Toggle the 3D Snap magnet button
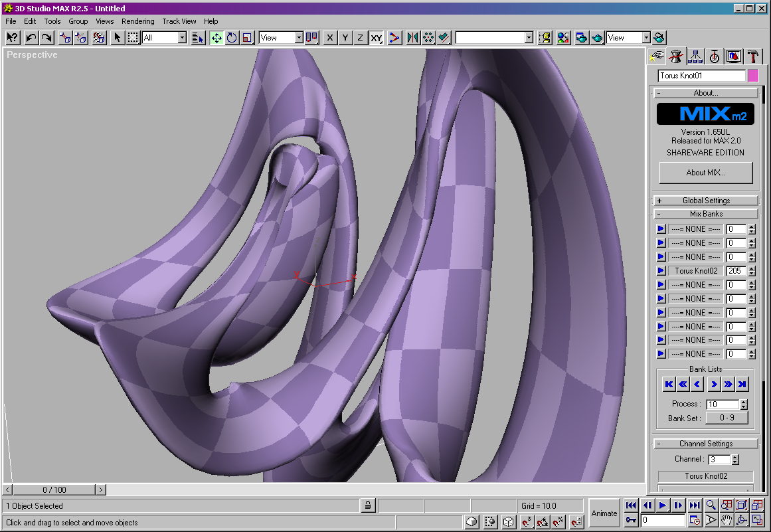 pos(527,521)
